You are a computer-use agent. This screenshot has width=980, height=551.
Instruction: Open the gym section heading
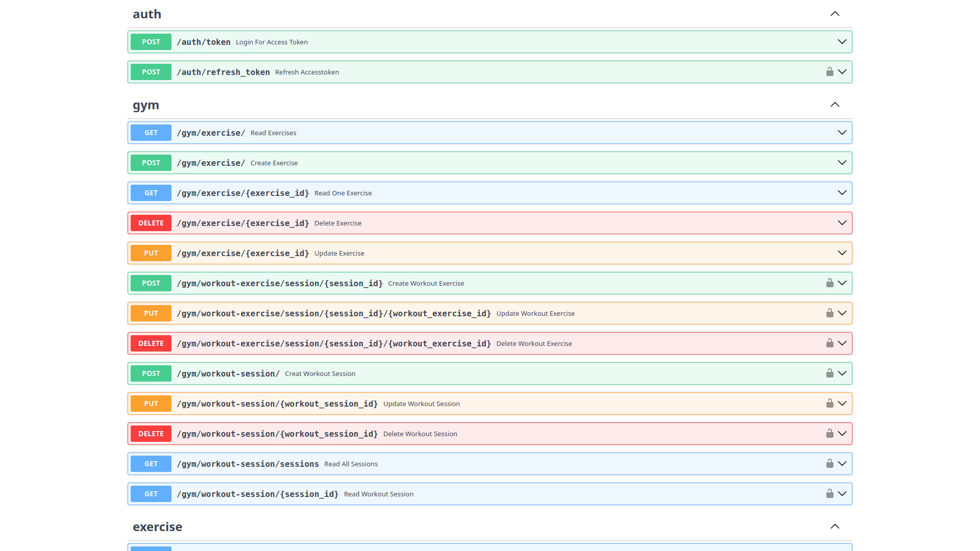pyautogui.click(x=146, y=105)
